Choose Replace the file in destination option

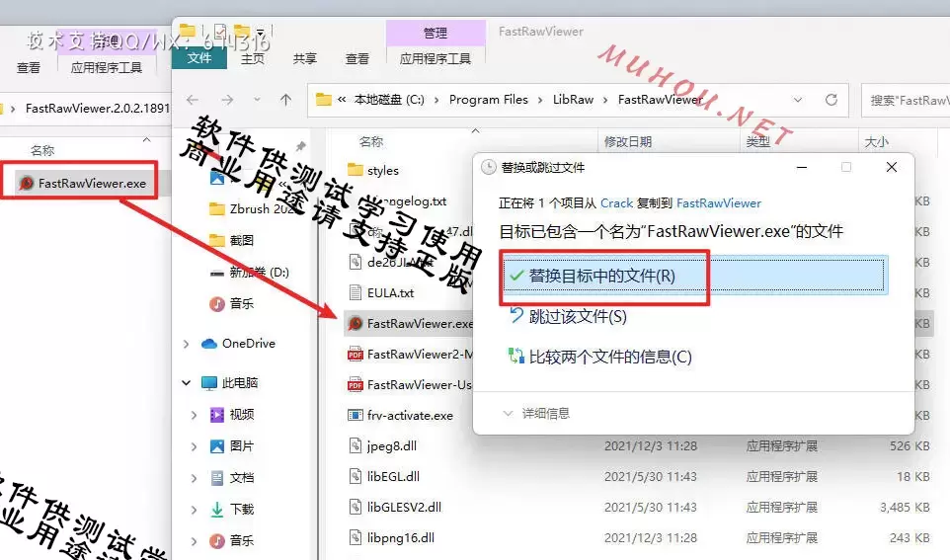(x=695, y=276)
